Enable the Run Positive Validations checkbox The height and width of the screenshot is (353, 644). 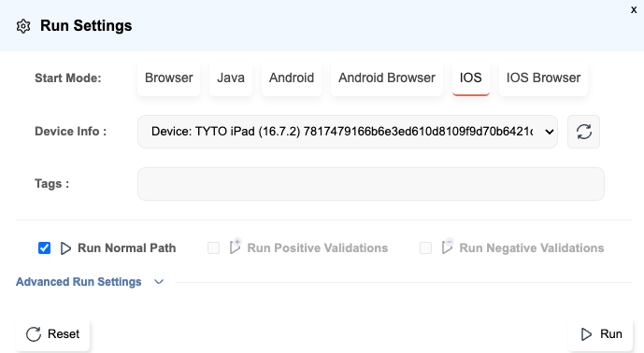coord(213,247)
